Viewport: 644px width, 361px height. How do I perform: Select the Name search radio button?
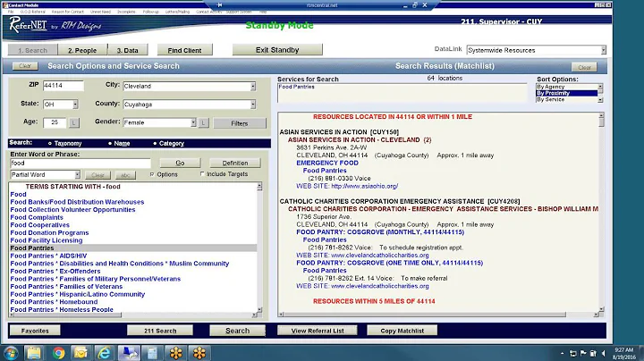click(x=110, y=143)
